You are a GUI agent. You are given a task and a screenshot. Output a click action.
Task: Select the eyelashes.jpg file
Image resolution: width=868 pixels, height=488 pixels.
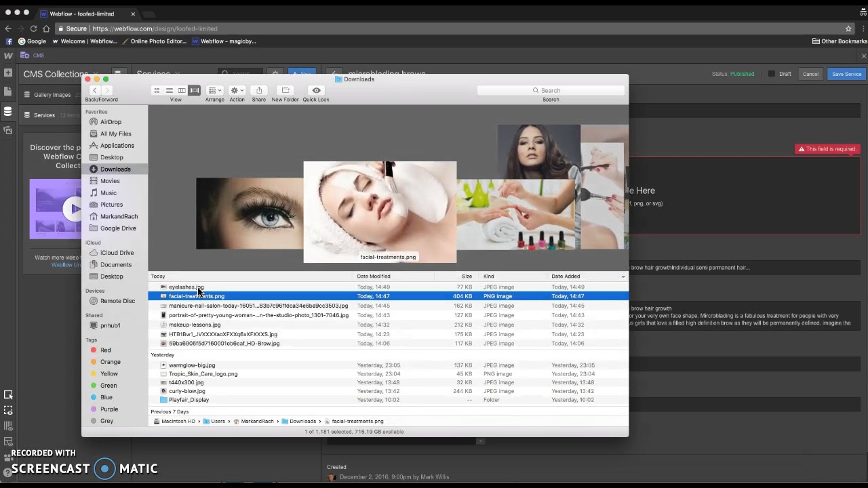[186, 287]
